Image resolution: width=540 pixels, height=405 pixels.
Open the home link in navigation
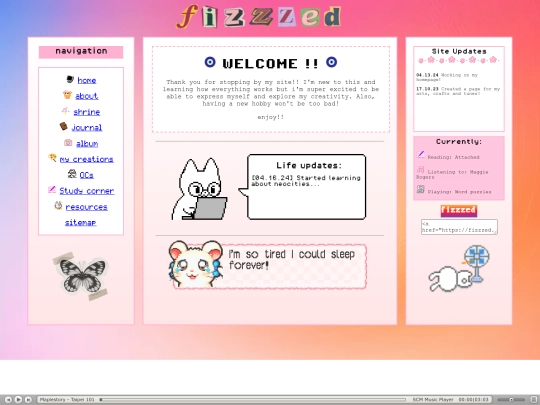click(x=86, y=80)
